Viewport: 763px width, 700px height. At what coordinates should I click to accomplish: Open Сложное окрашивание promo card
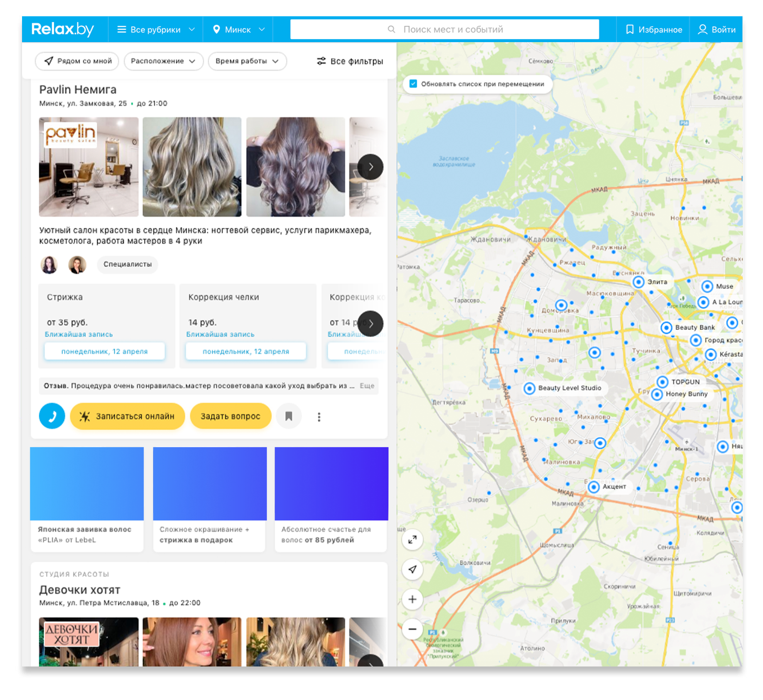[209, 499]
